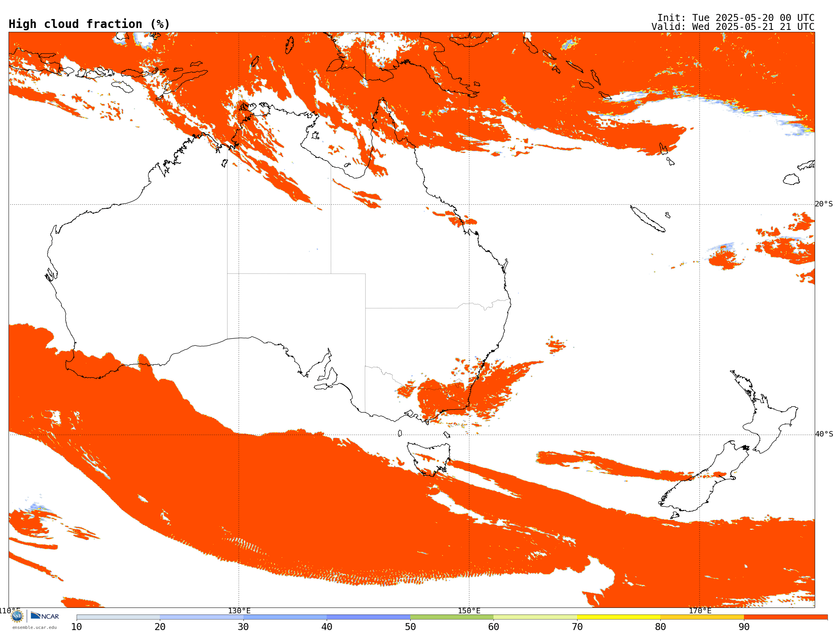Click the colorbar tick label 20
The width and height of the screenshot is (840, 632).
160,627
